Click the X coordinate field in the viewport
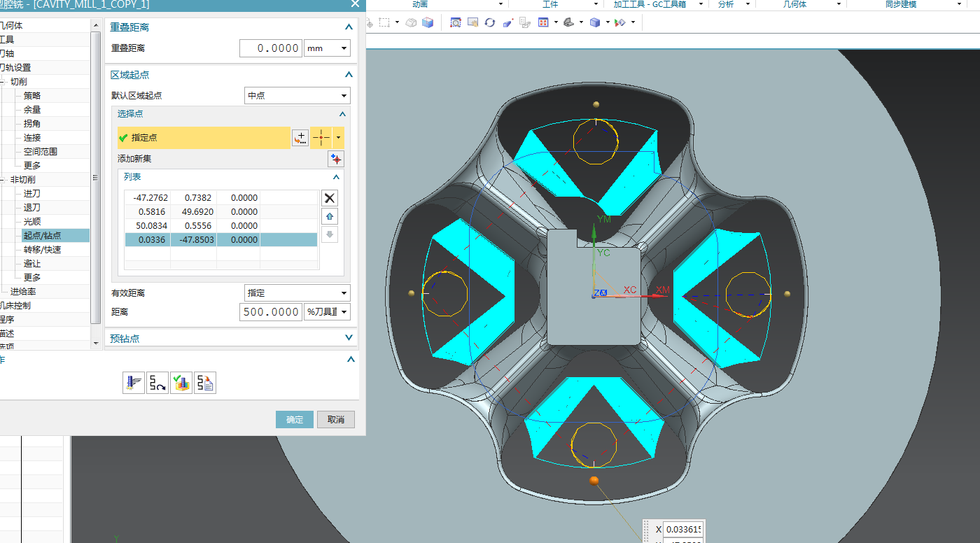 pyautogui.click(x=683, y=529)
